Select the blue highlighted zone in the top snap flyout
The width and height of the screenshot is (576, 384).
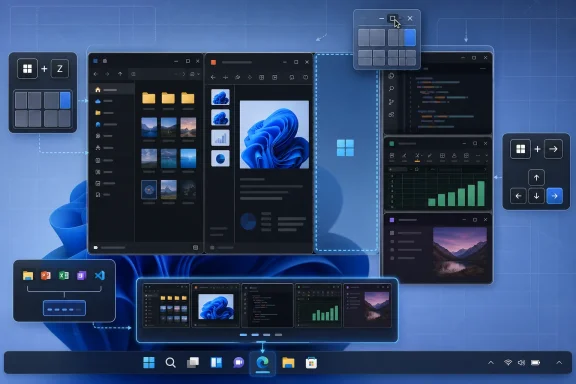[410, 38]
